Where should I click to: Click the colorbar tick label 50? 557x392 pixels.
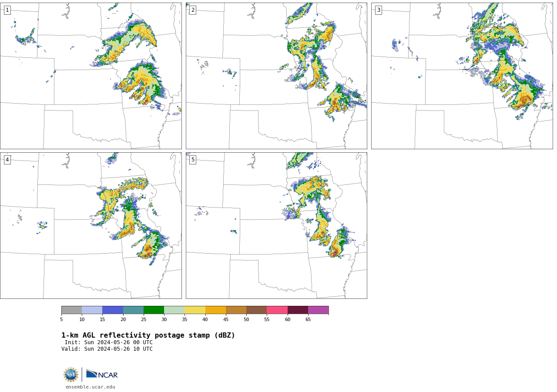pos(246,319)
